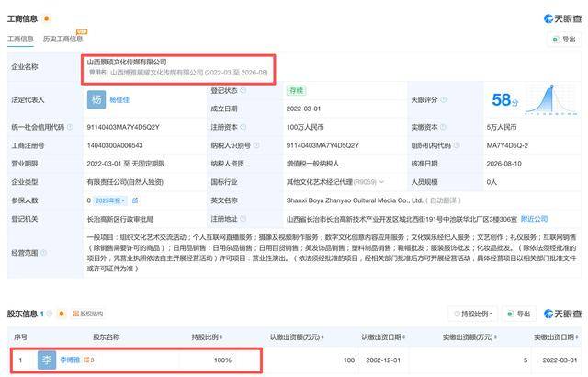Image resolution: width=588 pixels, height=377 pixels.
Task: Open the 股权结构 button
Action: pos(88,314)
